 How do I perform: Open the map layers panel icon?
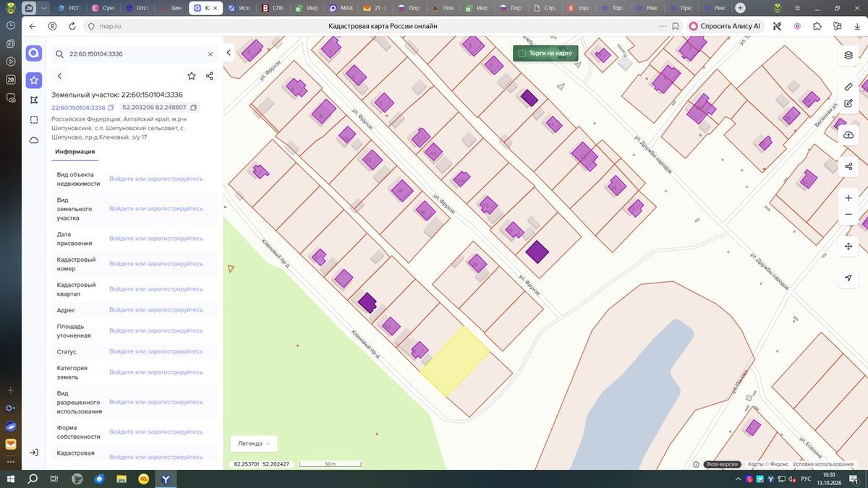click(x=848, y=55)
